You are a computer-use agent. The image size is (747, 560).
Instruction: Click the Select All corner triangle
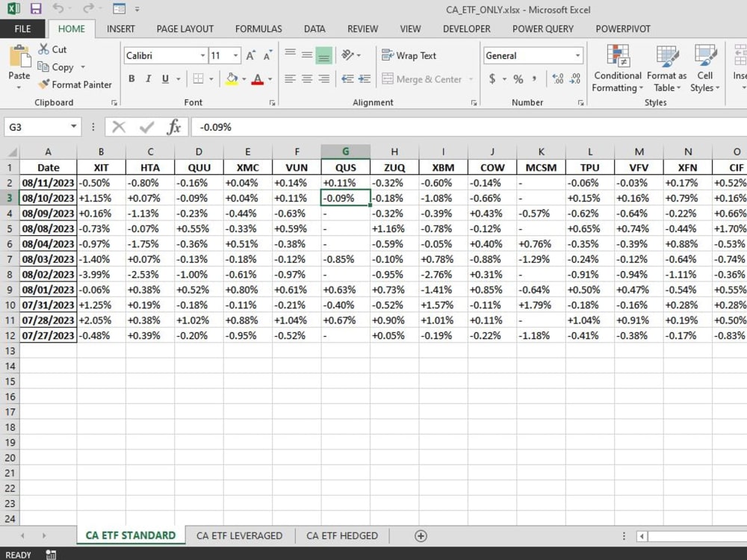coord(12,152)
